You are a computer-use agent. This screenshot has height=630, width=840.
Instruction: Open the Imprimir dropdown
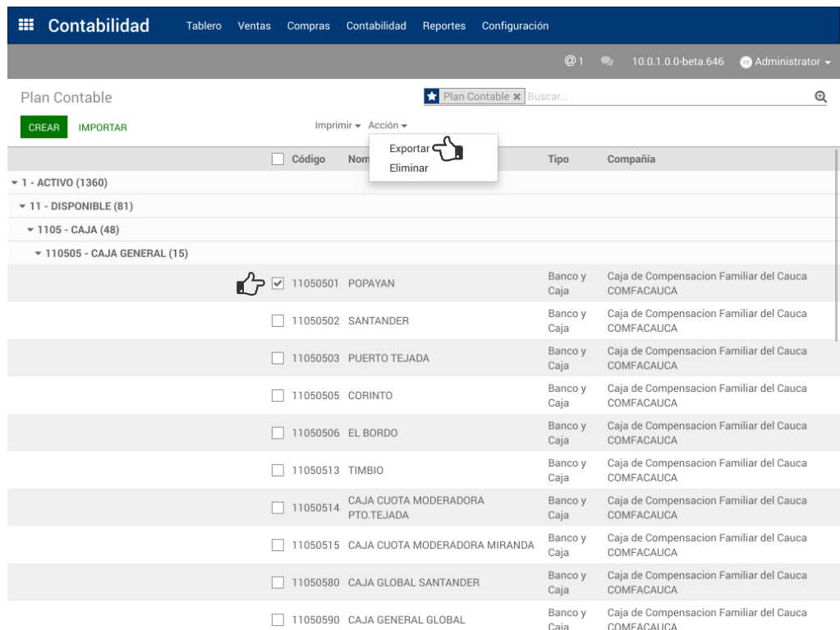pyautogui.click(x=337, y=126)
